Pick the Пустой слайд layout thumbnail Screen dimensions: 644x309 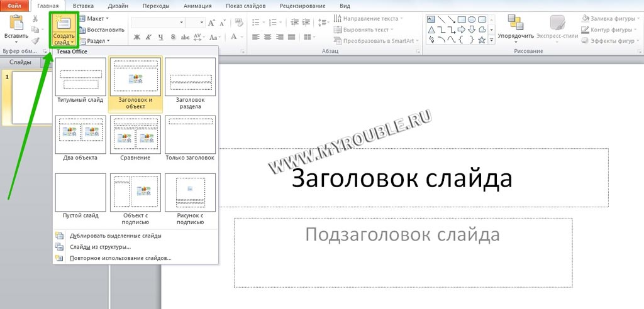(x=80, y=193)
